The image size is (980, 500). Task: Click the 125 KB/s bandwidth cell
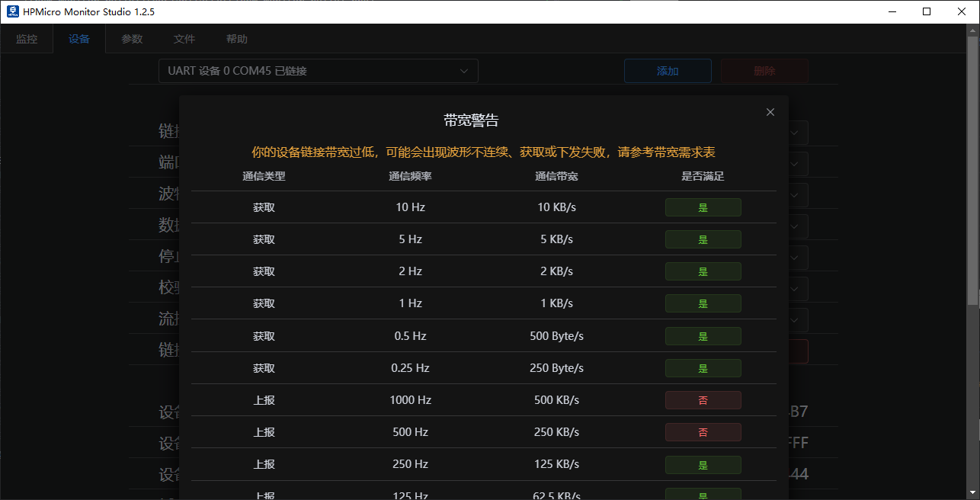tap(557, 465)
